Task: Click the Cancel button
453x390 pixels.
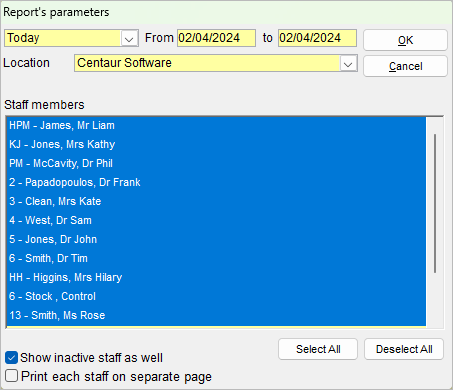Action: [405, 66]
